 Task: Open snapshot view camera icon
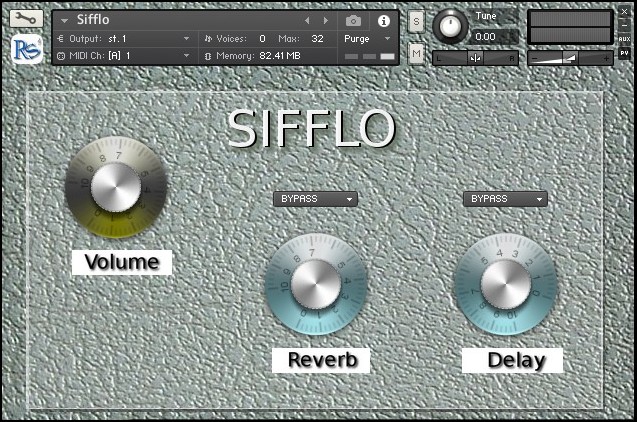353,21
